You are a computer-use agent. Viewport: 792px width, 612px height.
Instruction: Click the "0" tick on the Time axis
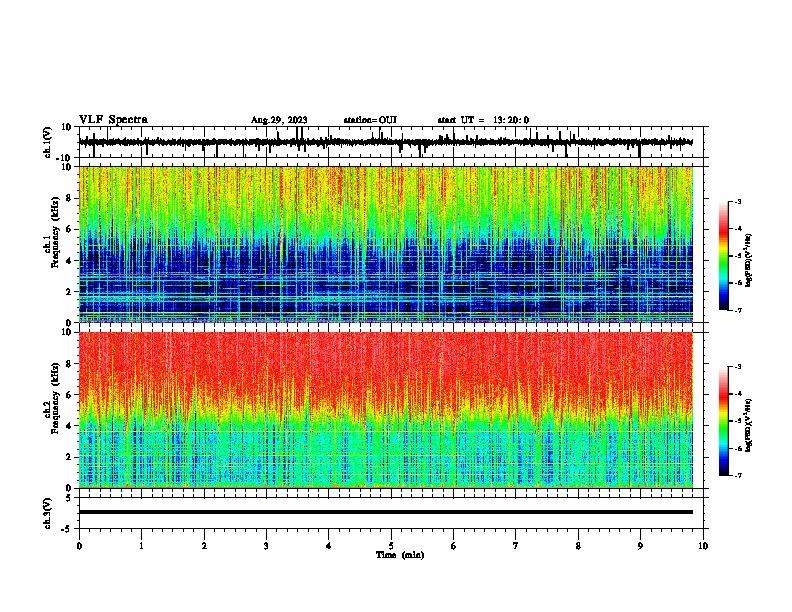(x=79, y=546)
